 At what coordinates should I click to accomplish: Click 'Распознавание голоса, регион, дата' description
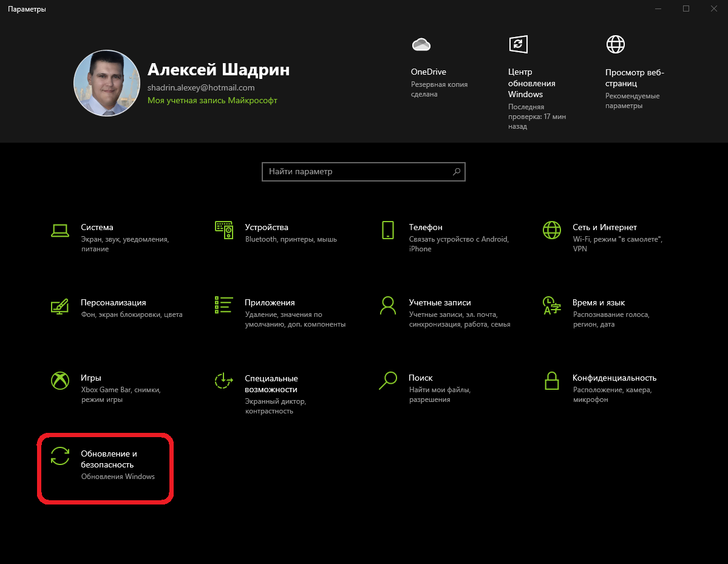pos(611,319)
